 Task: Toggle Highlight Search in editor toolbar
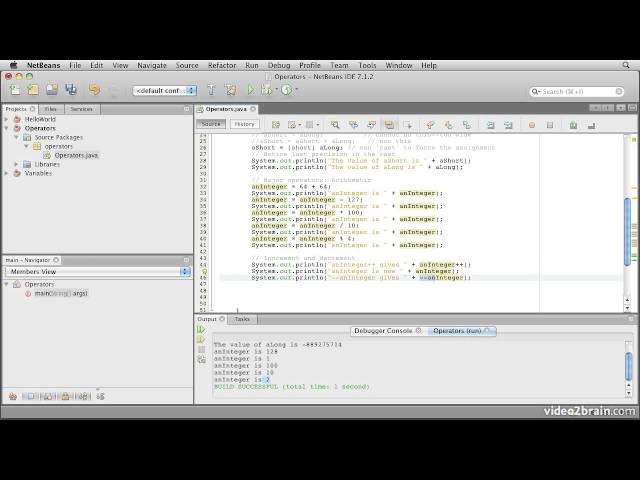click(389, 125)
